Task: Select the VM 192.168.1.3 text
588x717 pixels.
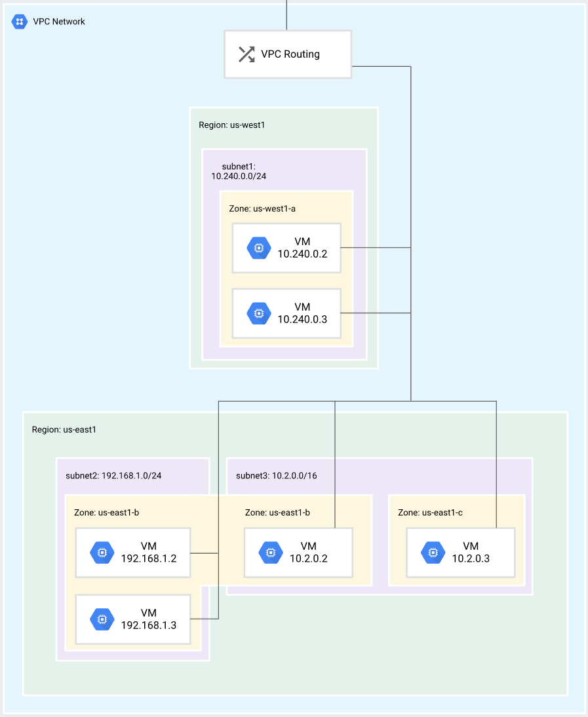Action: pos(149,619)
